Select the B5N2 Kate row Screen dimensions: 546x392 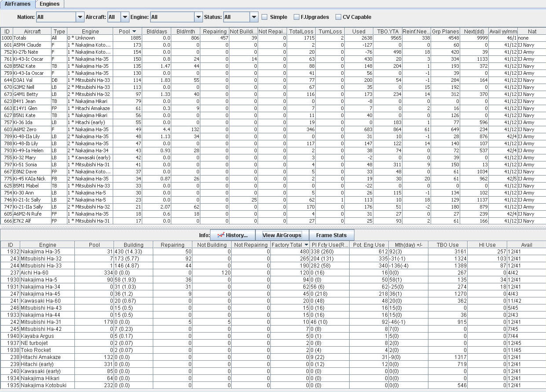click(273, 66)
